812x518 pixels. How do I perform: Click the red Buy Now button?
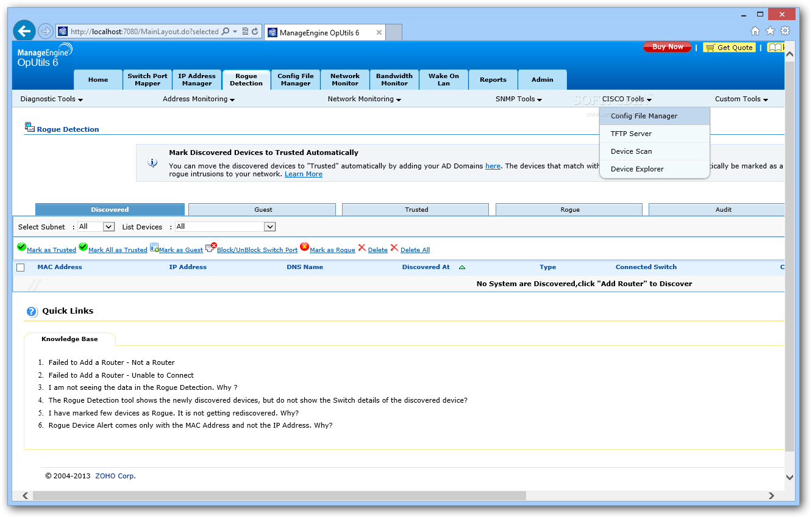(x=668, y=47)
